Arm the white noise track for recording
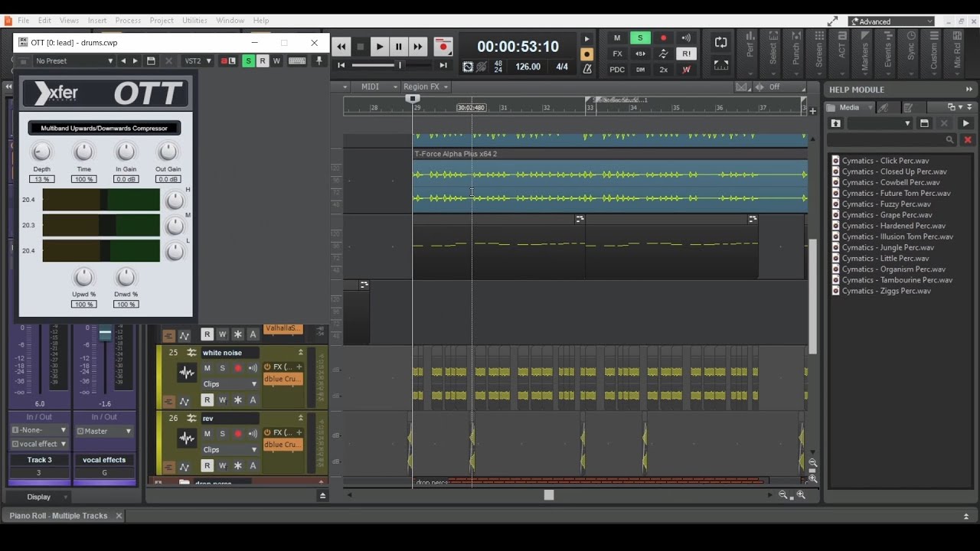980x551 pixels. [x=237, y=368]
